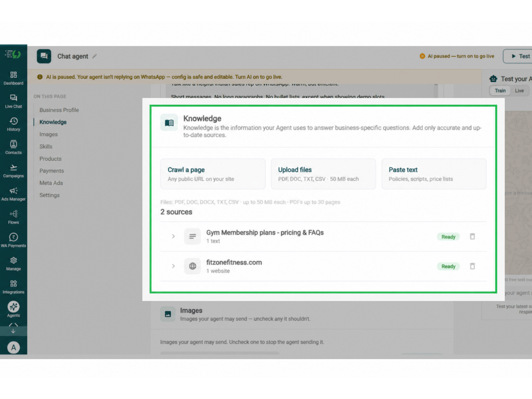The image size is (532, 399).
Task: Open WA Payments in sidebar
Action: (13, 241)
